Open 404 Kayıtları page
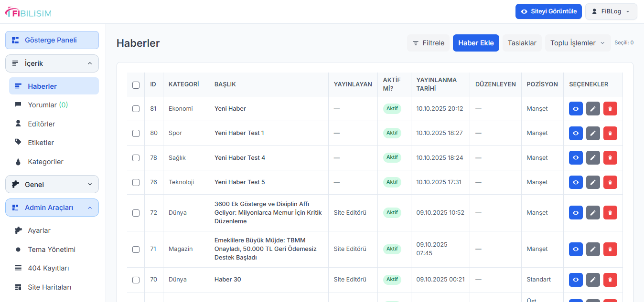644x302 pixels. [x=54, y=268]
